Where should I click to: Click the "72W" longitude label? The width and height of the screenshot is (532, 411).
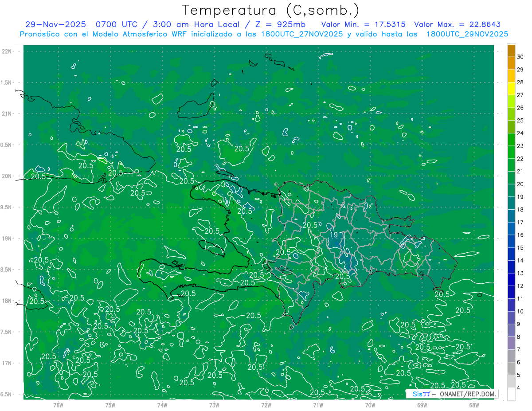(266, 405)
